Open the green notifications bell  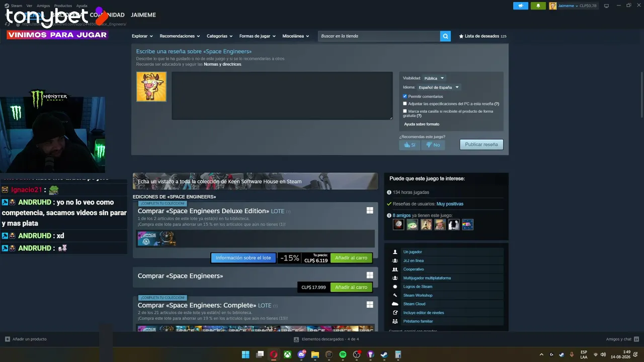pos(538,6)
